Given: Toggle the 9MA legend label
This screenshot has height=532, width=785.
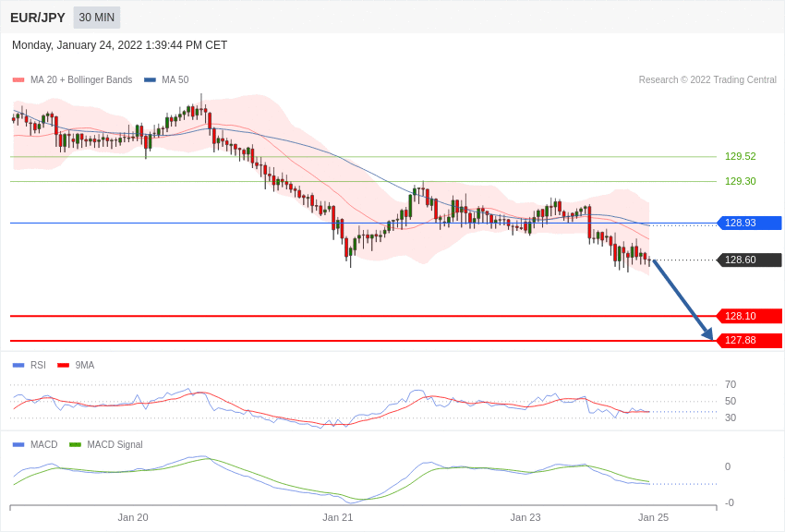Looking at the screenshot, I should (x=85, y=366).
